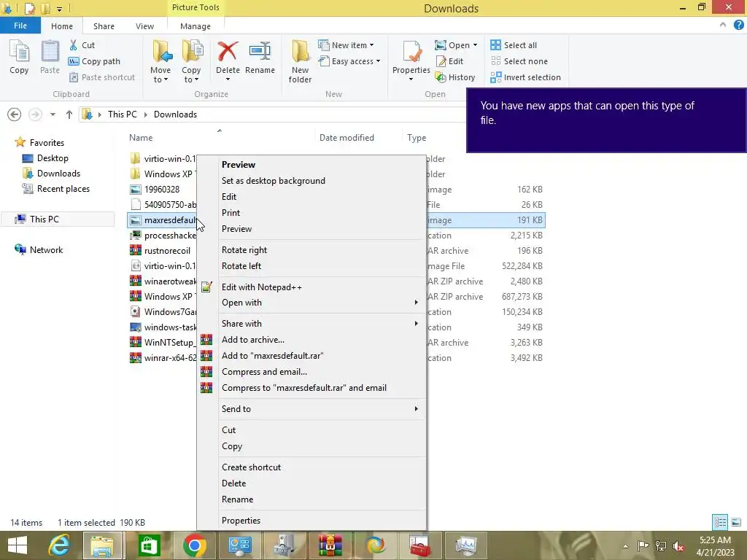Open Google Chrome from taskbar
The image size is (747, 560).
pyautogui.click(x=195, y=545)
